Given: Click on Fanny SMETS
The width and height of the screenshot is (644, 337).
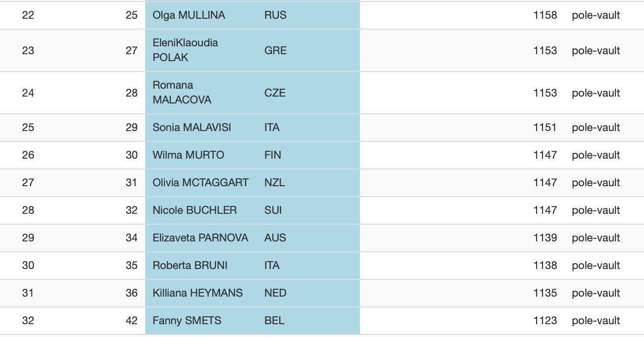Looking at the screenshot, I should pyautogui.click(x=187, y=321).
